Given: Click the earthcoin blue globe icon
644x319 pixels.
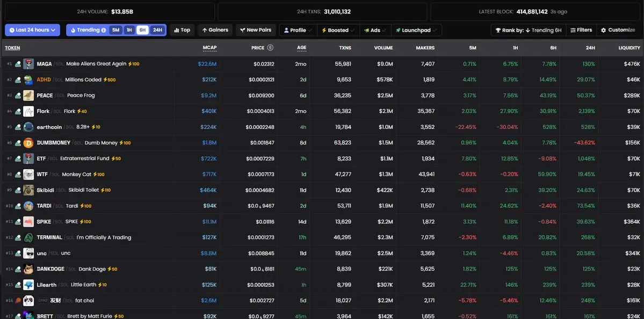Looking at the screenshot, I should click(28, 127).
